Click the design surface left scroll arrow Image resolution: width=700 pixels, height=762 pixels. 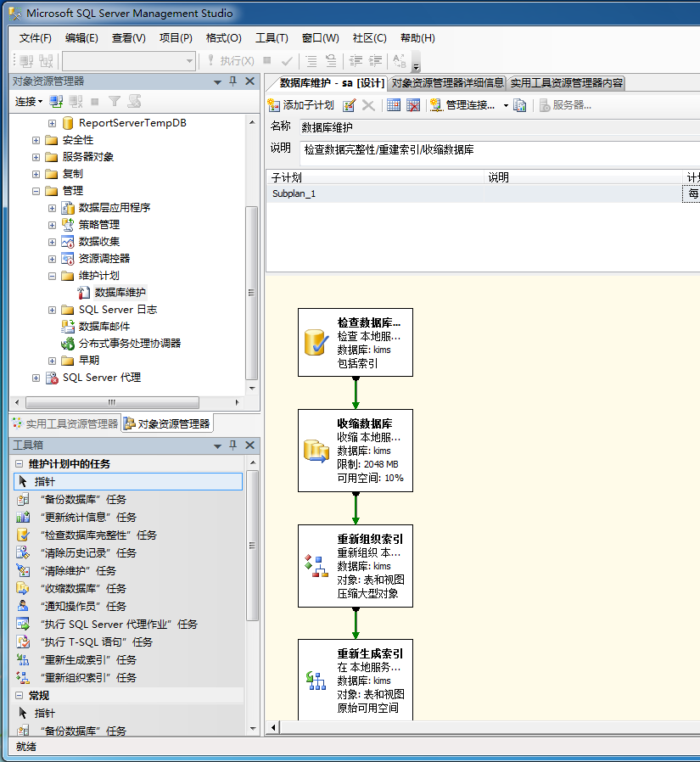click(273, 727)
